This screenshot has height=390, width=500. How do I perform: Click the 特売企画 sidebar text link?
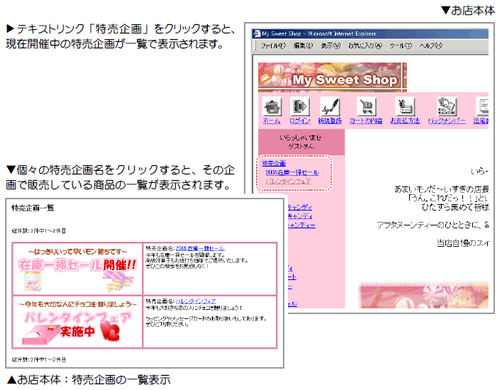pos(274,163)
